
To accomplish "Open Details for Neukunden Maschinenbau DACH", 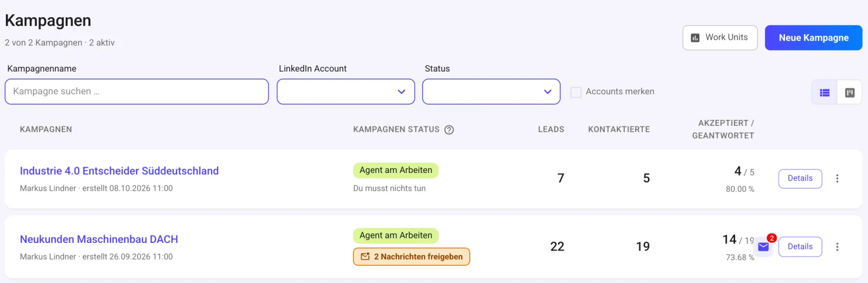I will click(x=800, y=247).
